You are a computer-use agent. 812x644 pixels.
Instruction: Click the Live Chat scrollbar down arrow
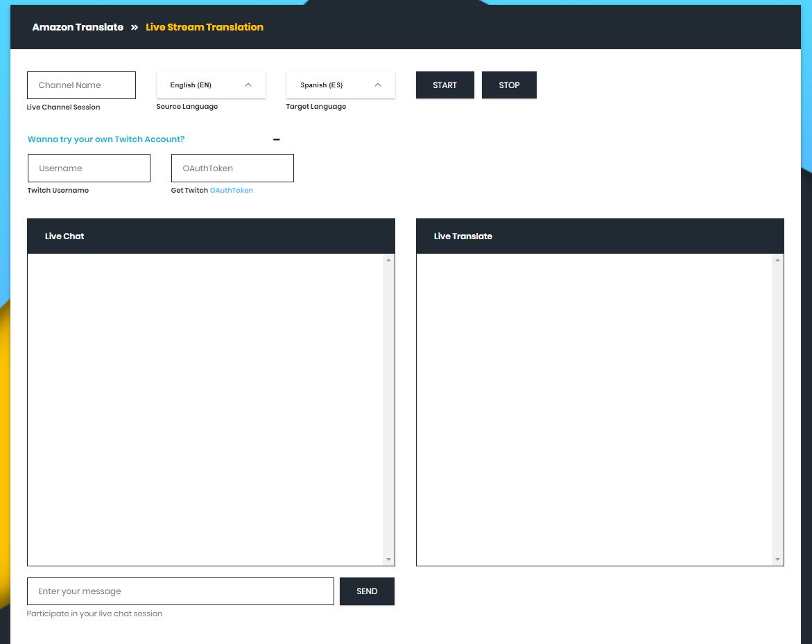pyautogui.click(x=389, y=559)
